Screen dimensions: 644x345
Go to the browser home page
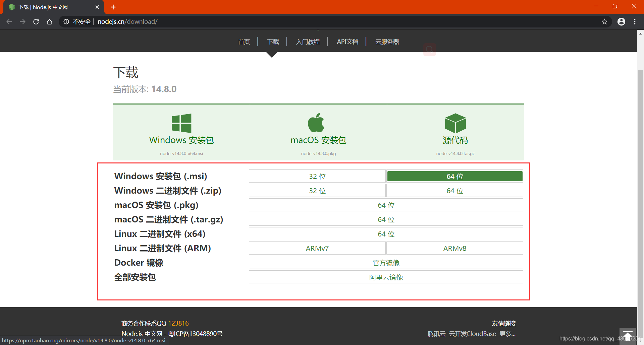50,22
